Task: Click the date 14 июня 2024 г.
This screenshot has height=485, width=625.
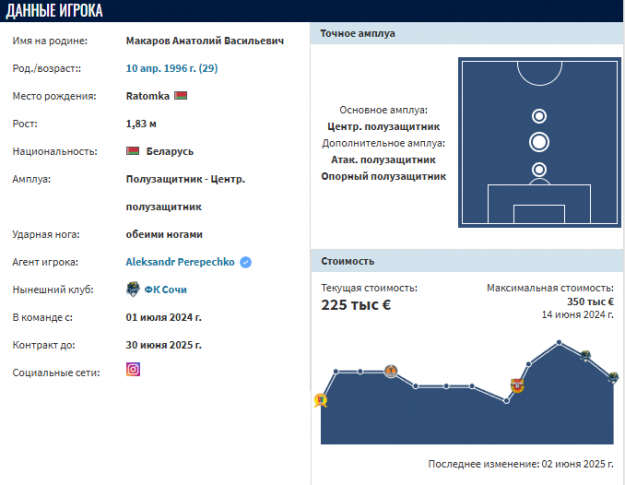Action: 578,314
